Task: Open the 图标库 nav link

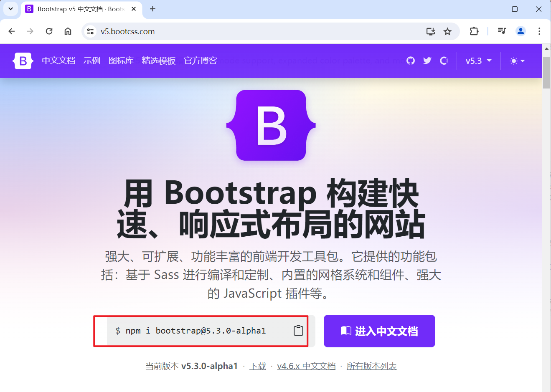Action: [x=121, y=61]
